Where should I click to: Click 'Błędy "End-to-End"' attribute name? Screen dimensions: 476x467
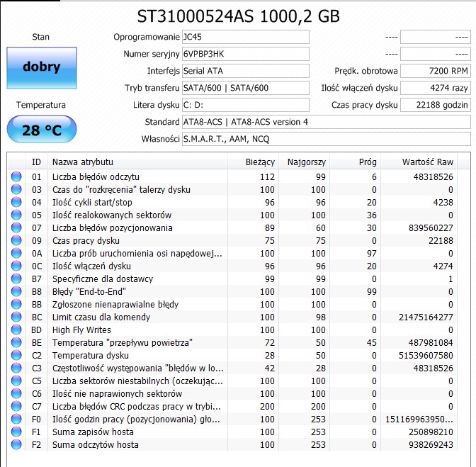(89, 291)
